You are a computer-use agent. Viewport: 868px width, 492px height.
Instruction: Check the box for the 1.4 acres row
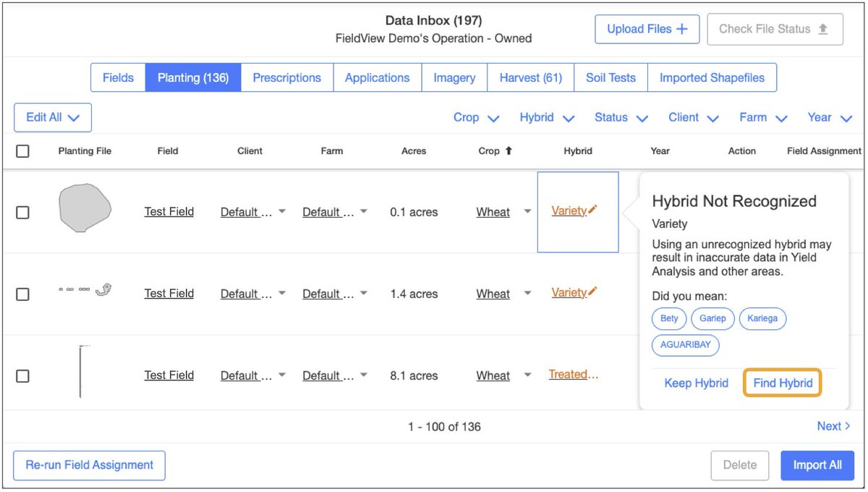(x=22, y=294)
